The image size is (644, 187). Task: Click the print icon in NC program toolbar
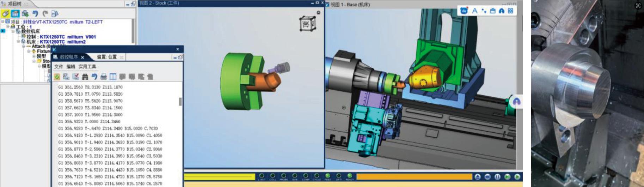pos(104,77)
